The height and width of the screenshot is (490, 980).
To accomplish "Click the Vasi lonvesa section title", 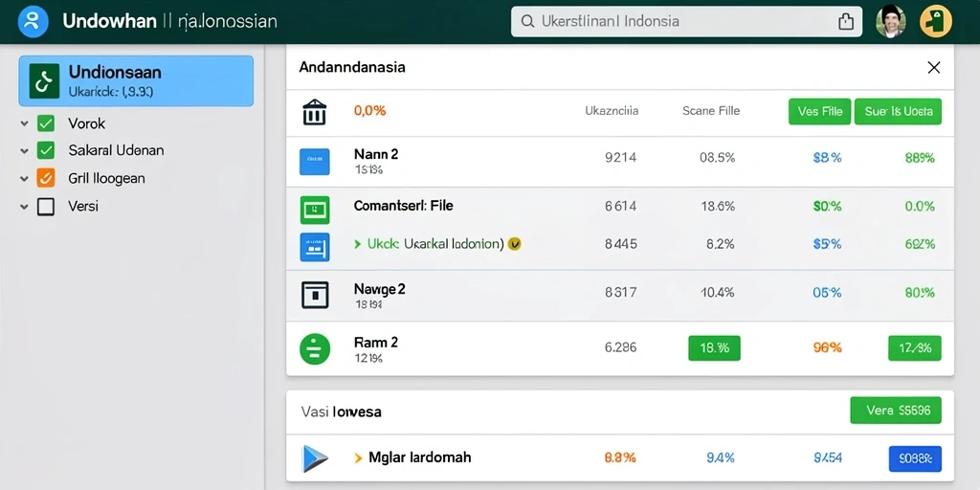I will [x=341, y=412].
